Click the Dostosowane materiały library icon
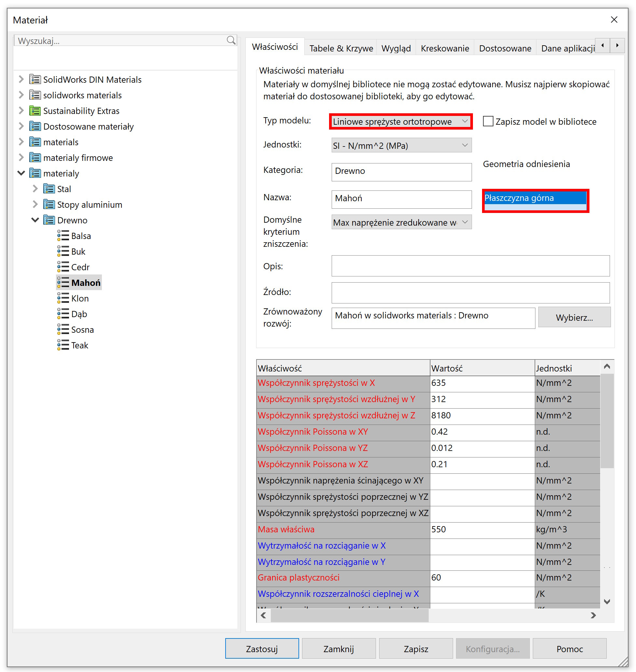The height and width of the screenshot is (672, 636). tap(35, 126)
